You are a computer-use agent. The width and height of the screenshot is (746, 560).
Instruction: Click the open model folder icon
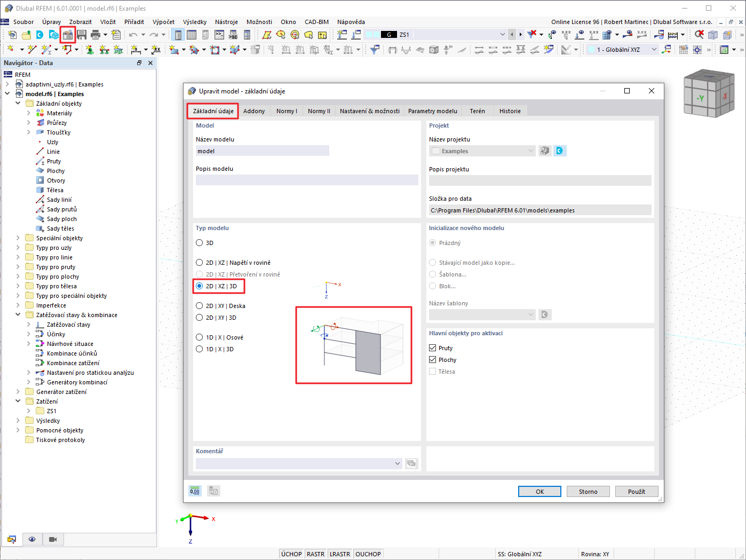[26, 35]
